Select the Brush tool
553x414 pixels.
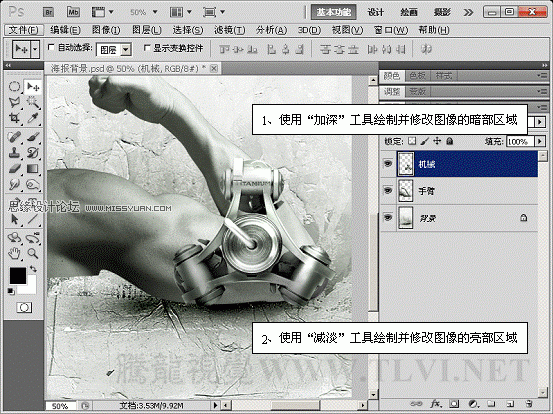33,137
